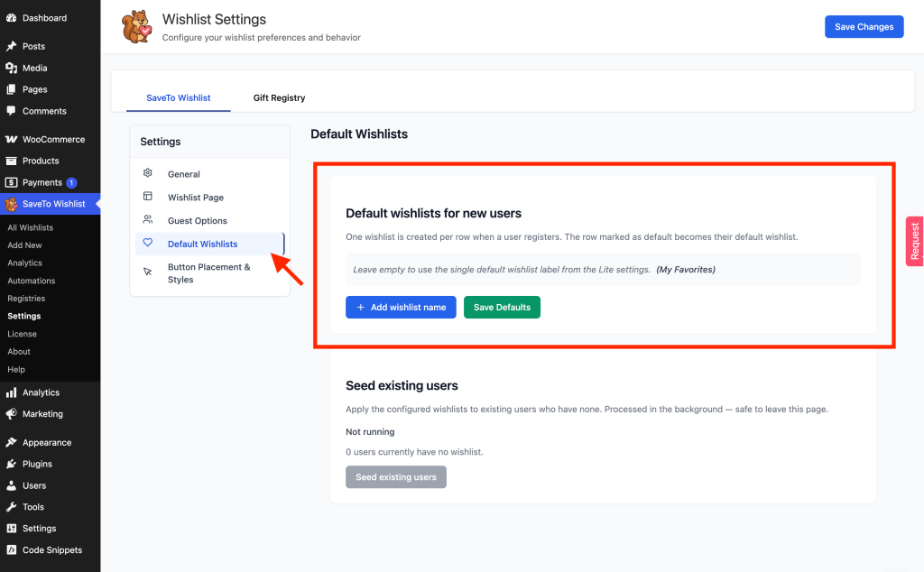Click the SaveTo Wishlist squirrel sidebar icon
The width and height of the screenshot is (924, 572).
pos(11,204)
